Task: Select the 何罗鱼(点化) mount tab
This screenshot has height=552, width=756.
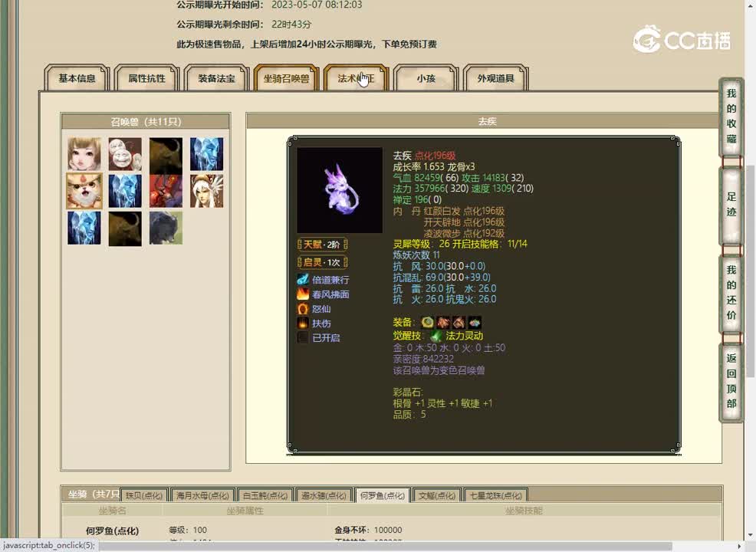Action: pos(383,495)
